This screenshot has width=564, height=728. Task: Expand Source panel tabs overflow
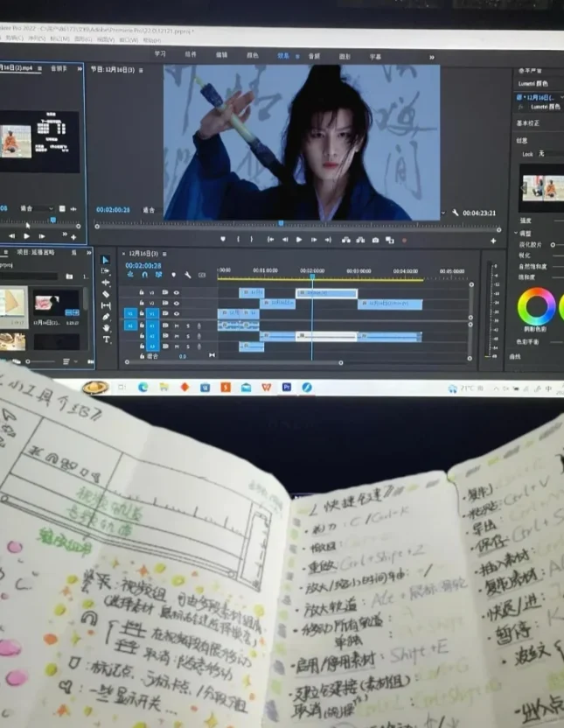tap(80, 68)
